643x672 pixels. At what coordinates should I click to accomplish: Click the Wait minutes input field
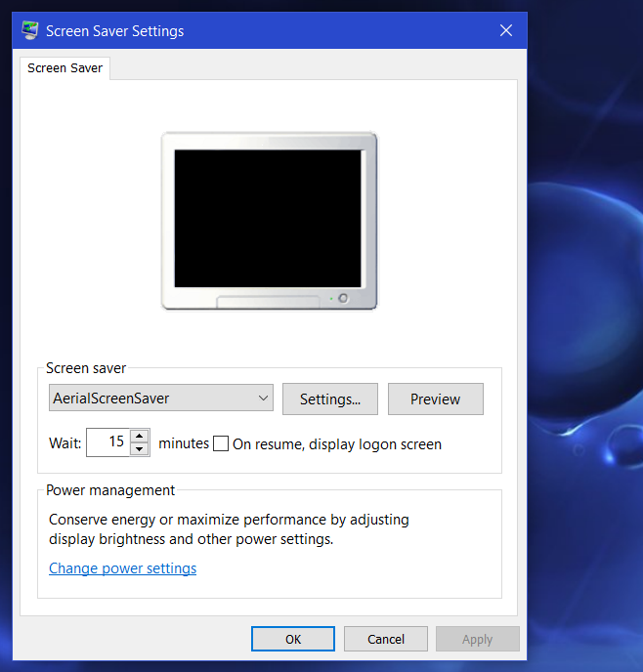107,442
